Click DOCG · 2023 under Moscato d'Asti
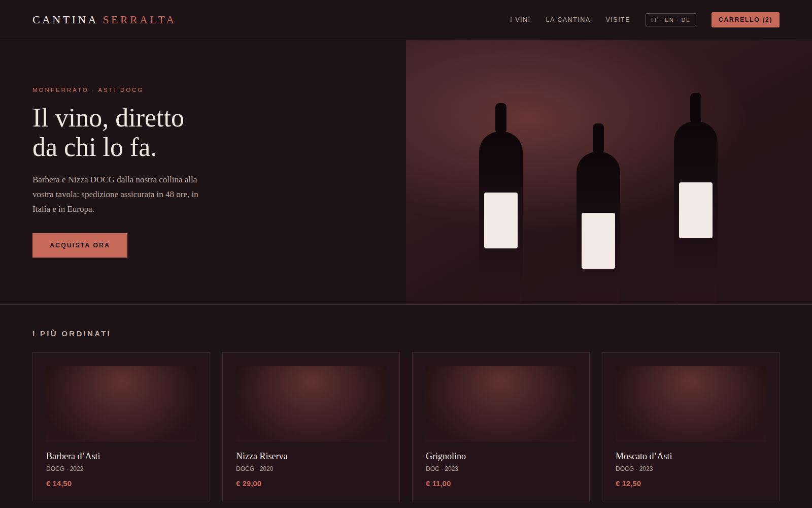812x508 pixels. (x=634, y=469)
